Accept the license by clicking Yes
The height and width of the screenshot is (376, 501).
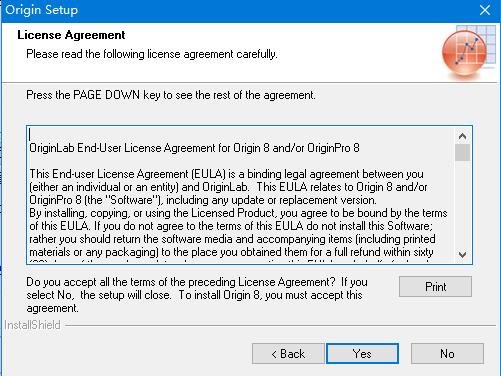[362, 354]
